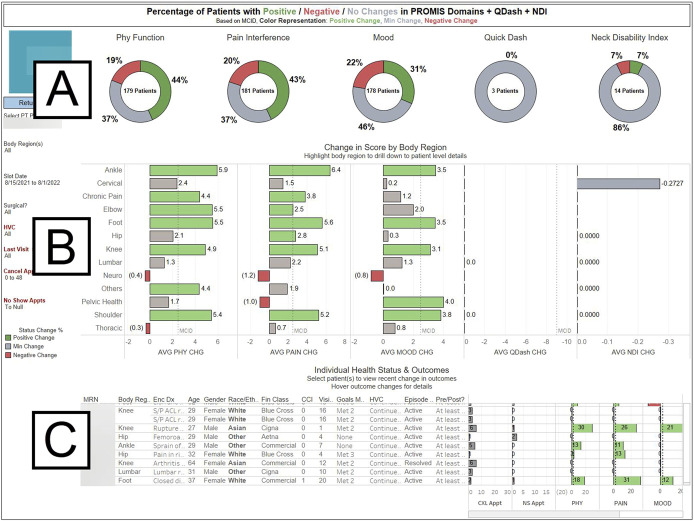Click the MOOD bar labeled 21 in the table
Viewport: 694px width, 521px height.
pos(671,428)
